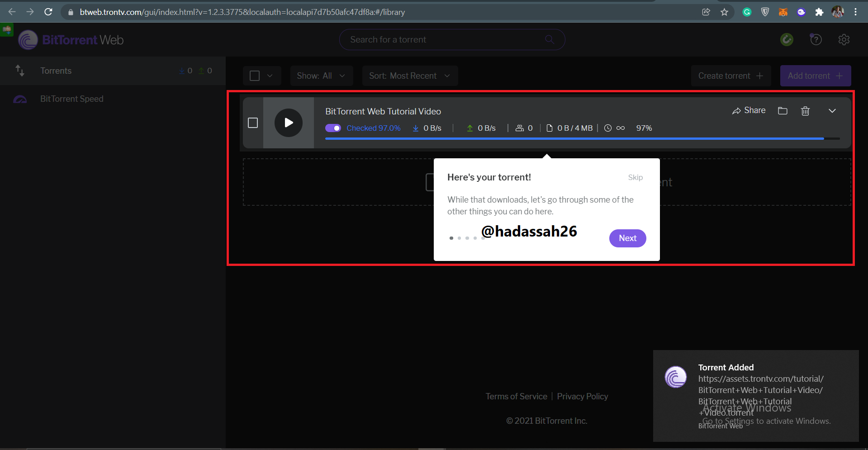Play the BitTorrent Web Tutorial Video
Screen dimensions: 868x450
(288, 123)
